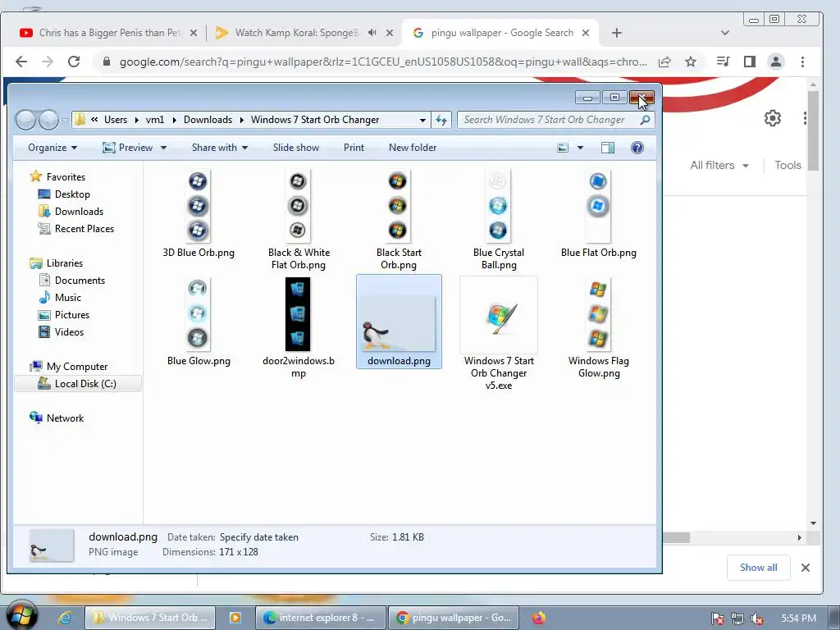
Task: Select Blue Crystal Ball.png file
Action: pos(498,220)
